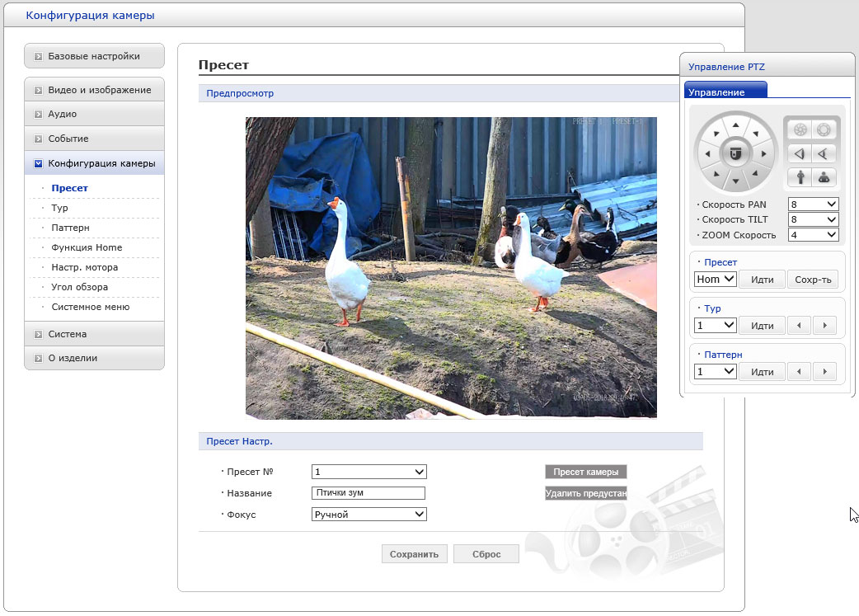Select the Паттерн item in sidebar

coord(70,228)
